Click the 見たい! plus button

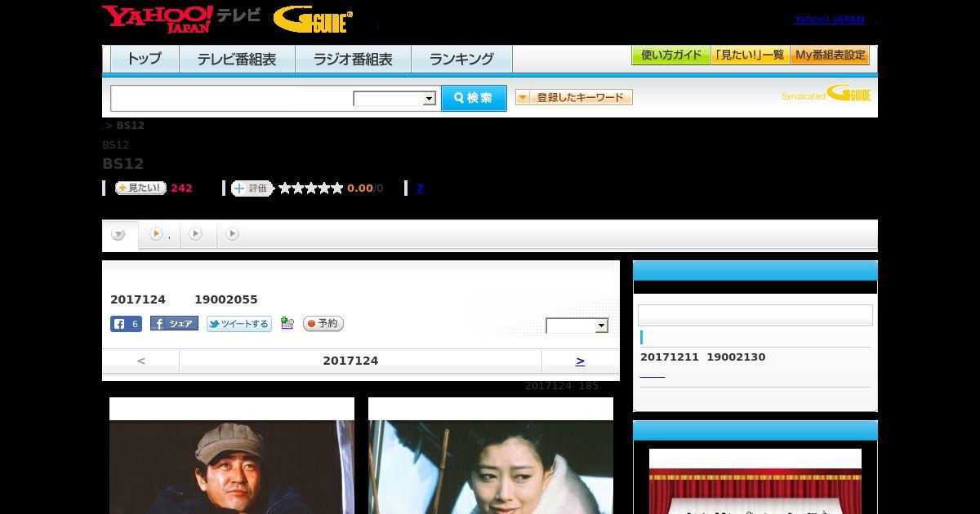coord(140,188)
